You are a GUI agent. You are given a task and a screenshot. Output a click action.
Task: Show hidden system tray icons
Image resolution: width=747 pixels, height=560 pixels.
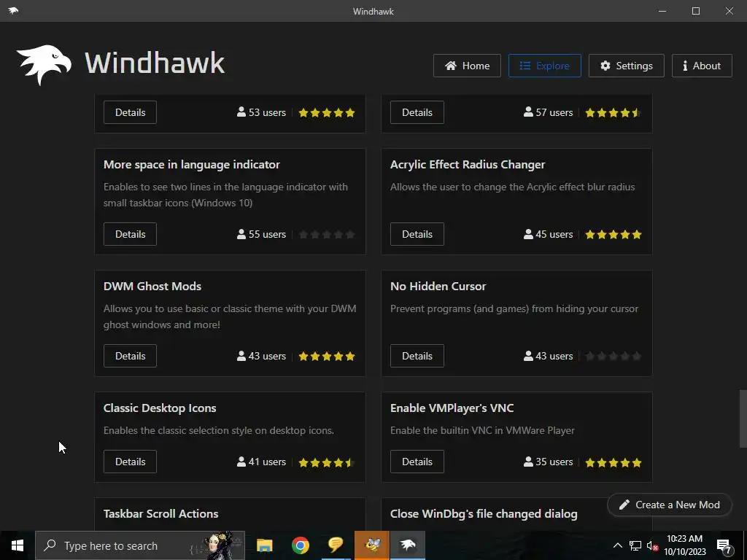coord(617,545)
